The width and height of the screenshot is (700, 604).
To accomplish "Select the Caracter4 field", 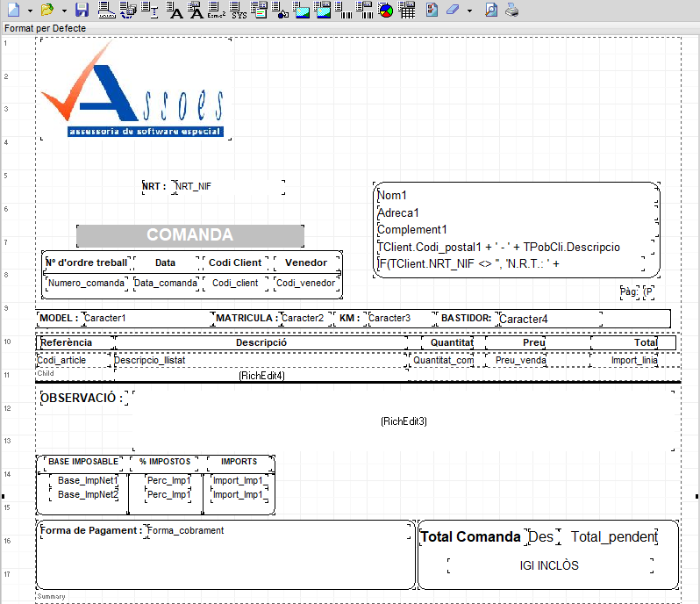I will coord(549,319).
